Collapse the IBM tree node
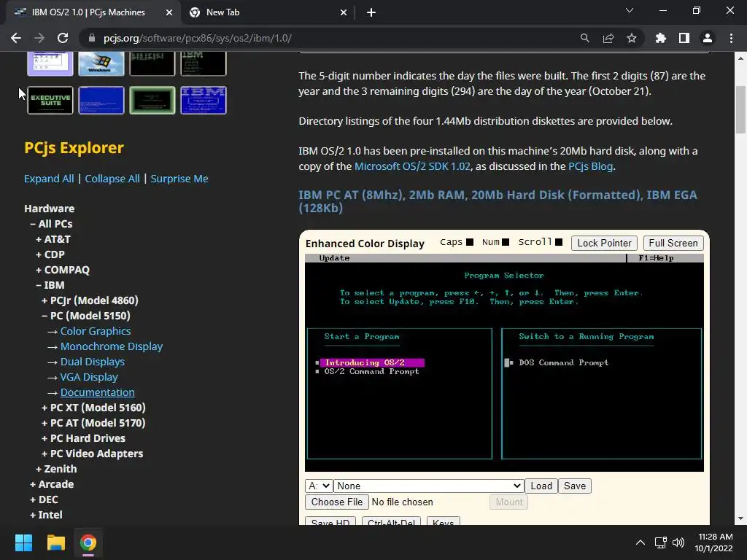This screenshot has height=560, width=747. pos(50,285)
